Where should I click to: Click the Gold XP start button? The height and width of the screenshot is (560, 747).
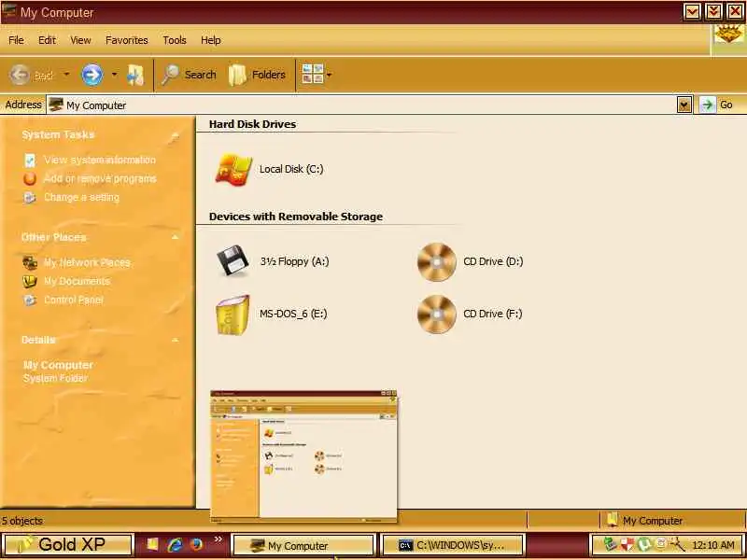tap(66, 544)
